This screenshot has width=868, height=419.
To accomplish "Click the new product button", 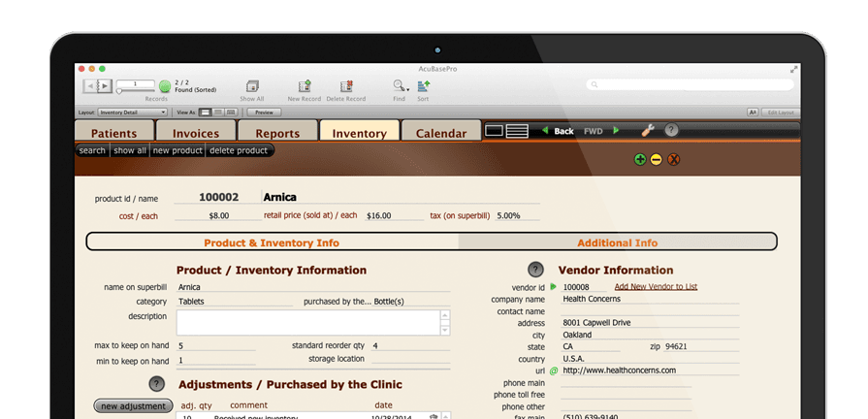I will [x=177, y=150].
